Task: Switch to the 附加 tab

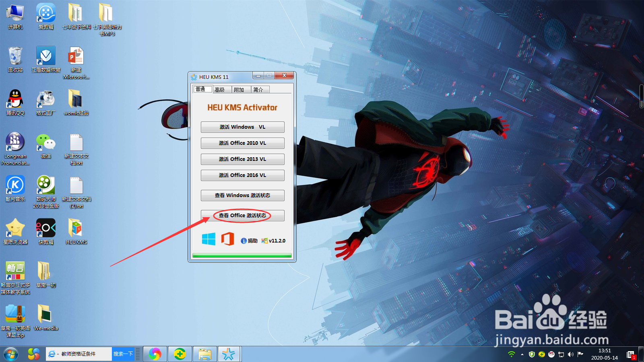Action: pos(241,90)
